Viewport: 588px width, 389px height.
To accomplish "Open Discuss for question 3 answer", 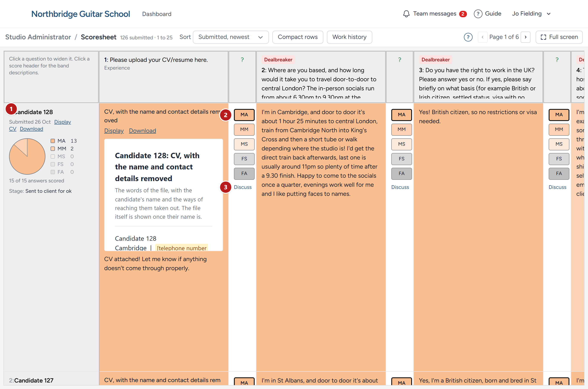I will coord(557,187).
